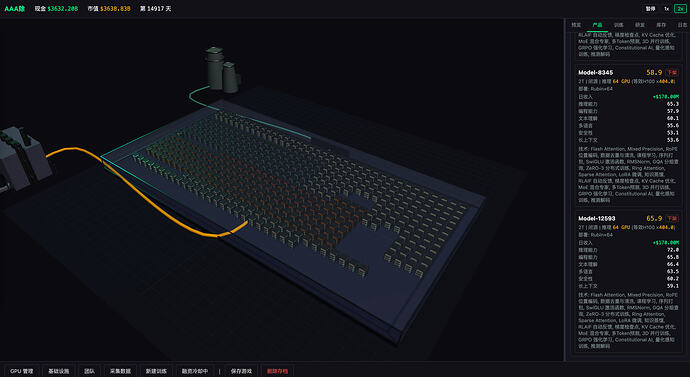Start a 新建训练 new training

pos(156,371)
